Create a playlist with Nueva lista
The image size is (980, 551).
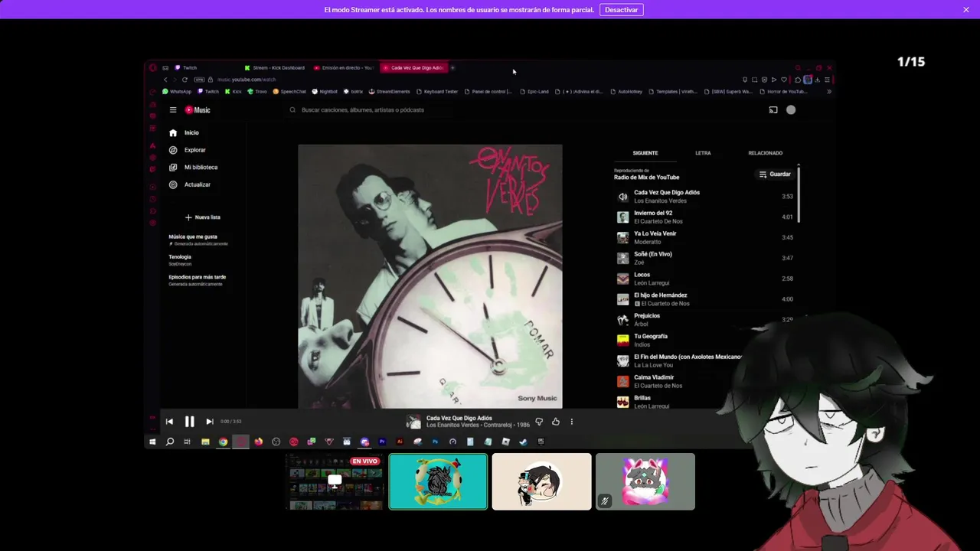203,217
